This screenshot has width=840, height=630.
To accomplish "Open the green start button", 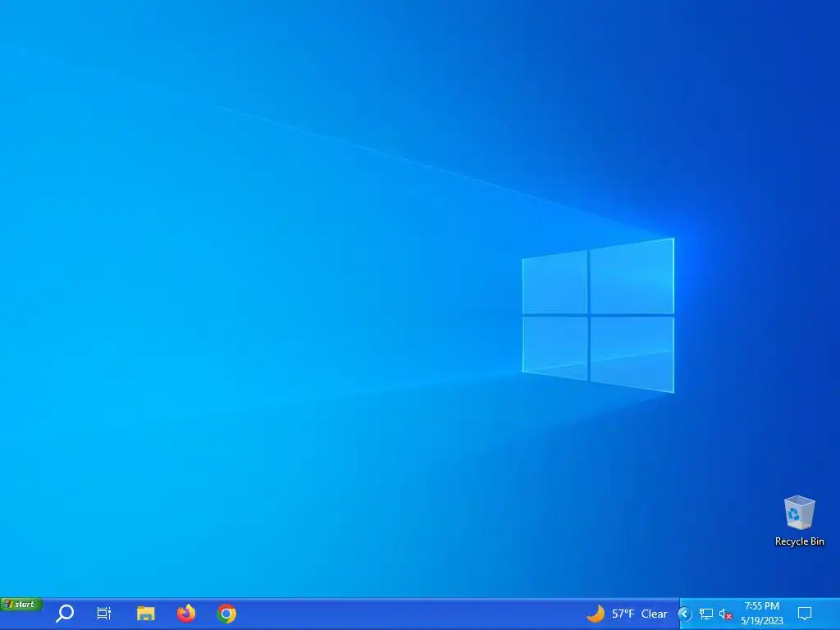I will click(21, 605).
